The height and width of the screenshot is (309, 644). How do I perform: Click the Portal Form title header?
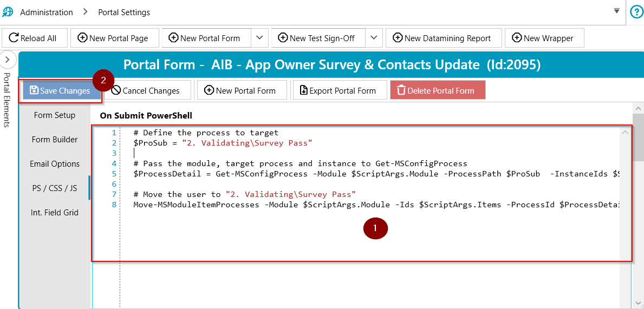tap(332, 64)
